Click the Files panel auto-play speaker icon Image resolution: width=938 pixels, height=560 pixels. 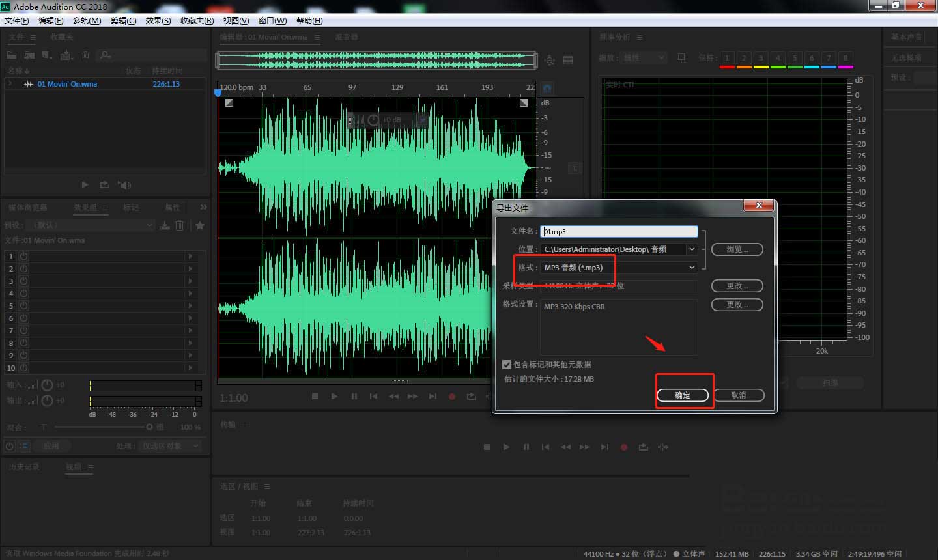point(124,185)
